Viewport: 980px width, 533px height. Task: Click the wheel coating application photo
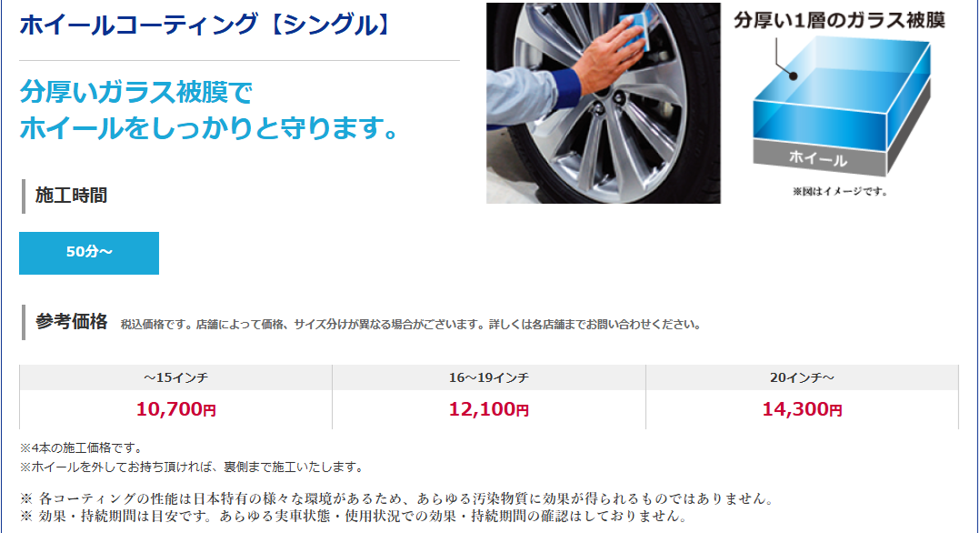[603, 103]
